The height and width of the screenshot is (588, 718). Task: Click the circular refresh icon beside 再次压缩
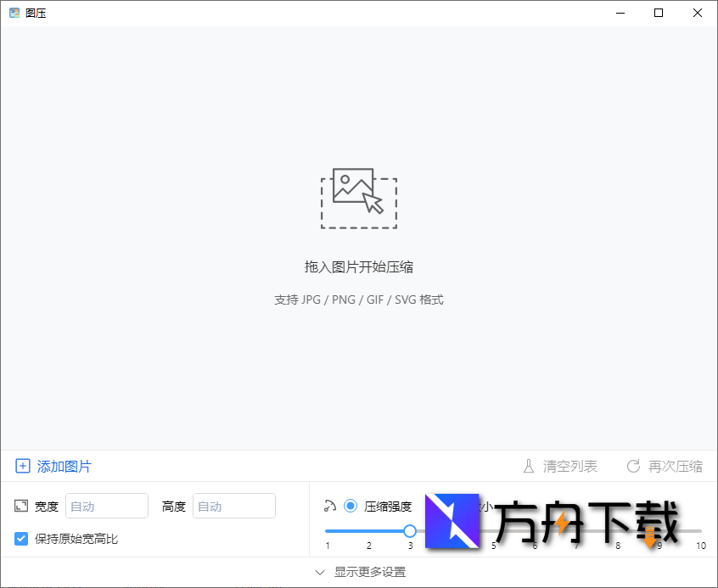point(633,466)
